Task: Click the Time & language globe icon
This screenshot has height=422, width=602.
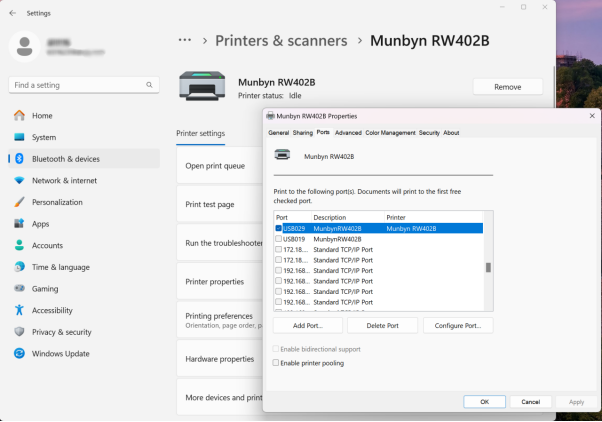Action: (19, 266)
